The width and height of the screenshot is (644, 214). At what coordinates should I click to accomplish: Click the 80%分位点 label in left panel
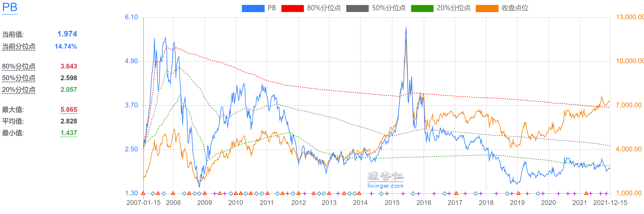coord(19,66)
